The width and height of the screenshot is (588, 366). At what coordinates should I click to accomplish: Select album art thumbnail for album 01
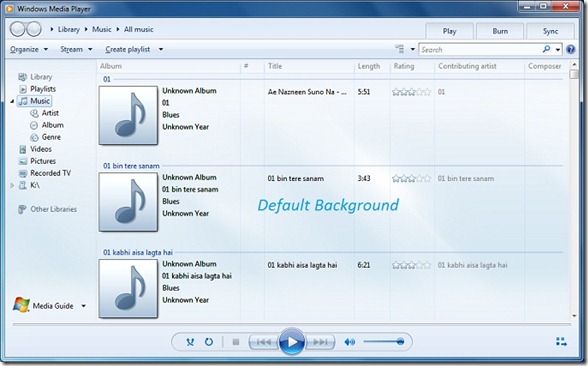(x=128, y=115)
